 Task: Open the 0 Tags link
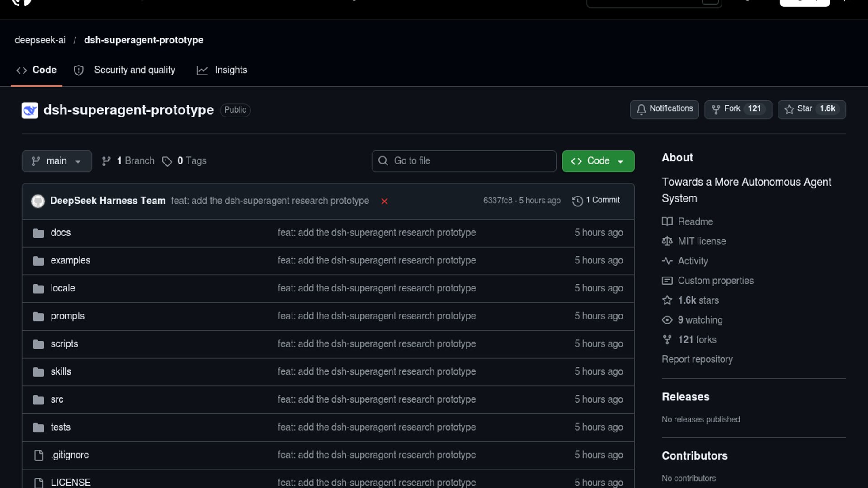pyautogui.click(x=184, y=161)
